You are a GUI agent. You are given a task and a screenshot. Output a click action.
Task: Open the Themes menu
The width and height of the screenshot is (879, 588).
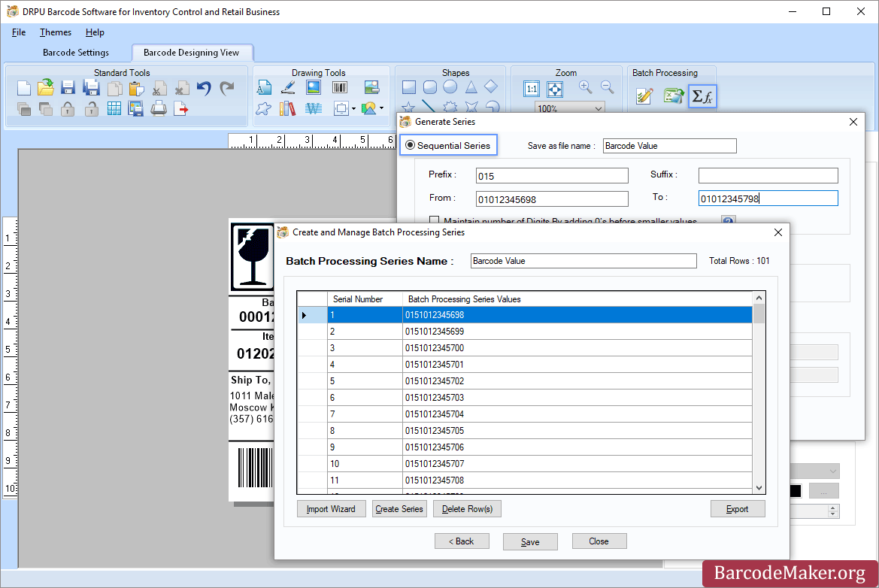click(56, 32)
